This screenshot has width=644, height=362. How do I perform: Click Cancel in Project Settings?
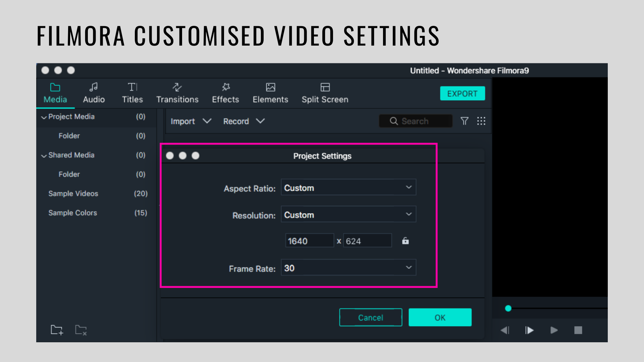click(371, 317)
